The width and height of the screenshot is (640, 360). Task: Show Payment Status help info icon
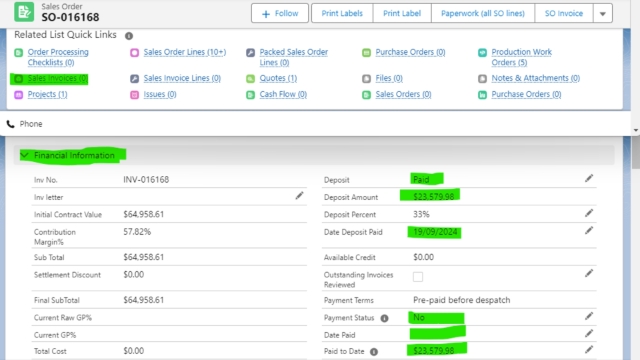(x=384, y=318)
